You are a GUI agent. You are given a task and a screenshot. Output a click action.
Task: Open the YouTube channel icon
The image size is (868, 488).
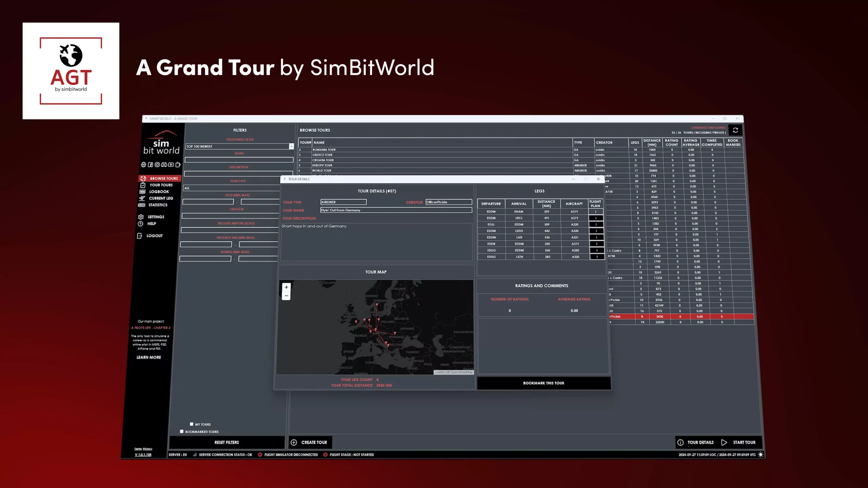click(x=171, y=165)
